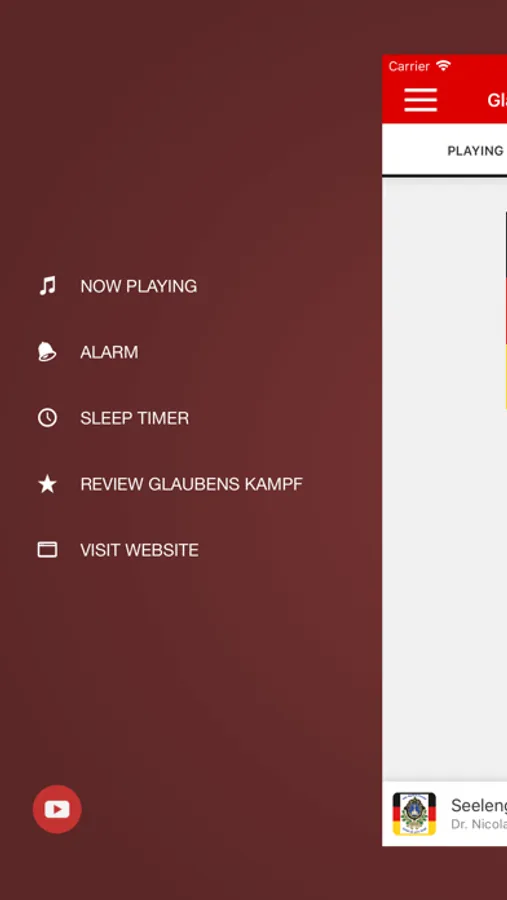The width and height of the screenshot is (507, 900).
Task: Tap the Carrier label in status bar
Action: click(x=409, y=66)
